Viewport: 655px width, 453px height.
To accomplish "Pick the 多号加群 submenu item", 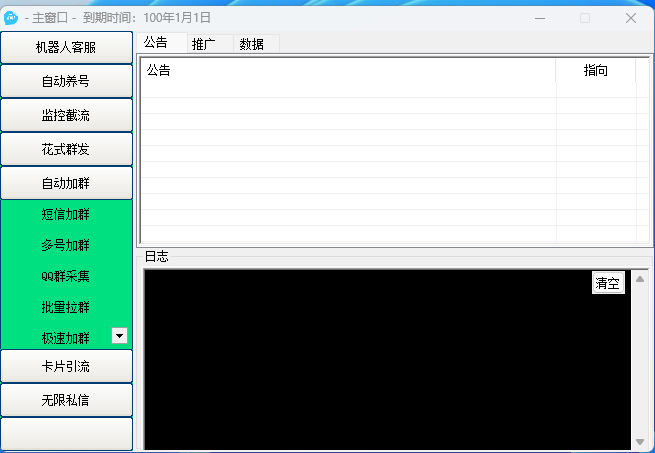I will tap(66, 245).
